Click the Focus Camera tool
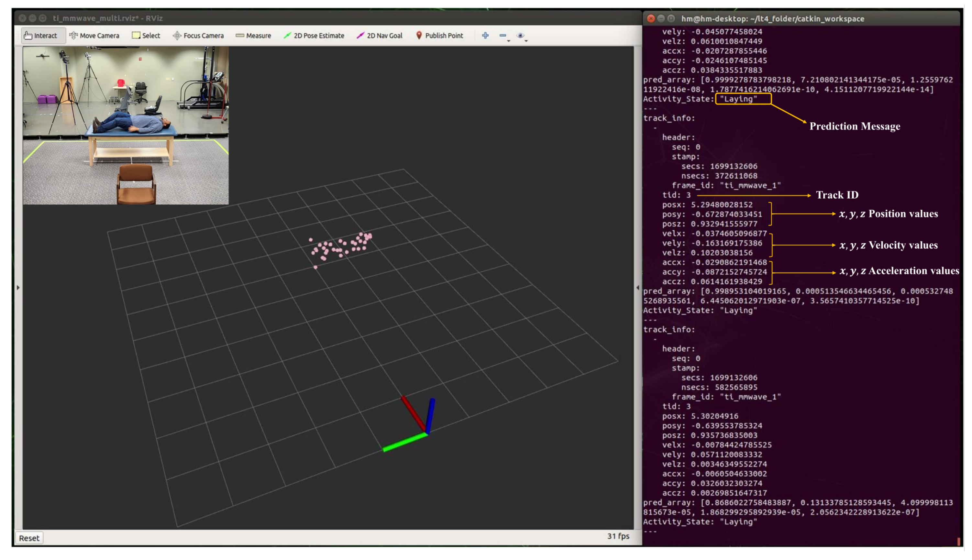Image resolution: width=972 pixels, height=560 pixels. pyautogui.click(x=198, y=35)
